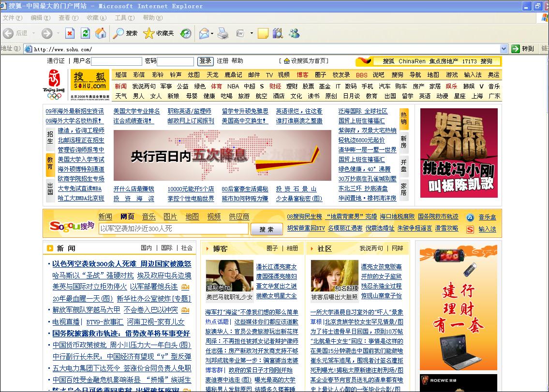Open the 文件(F) menu
This screenshot has width=549, height=392.
tap(13, 17)
